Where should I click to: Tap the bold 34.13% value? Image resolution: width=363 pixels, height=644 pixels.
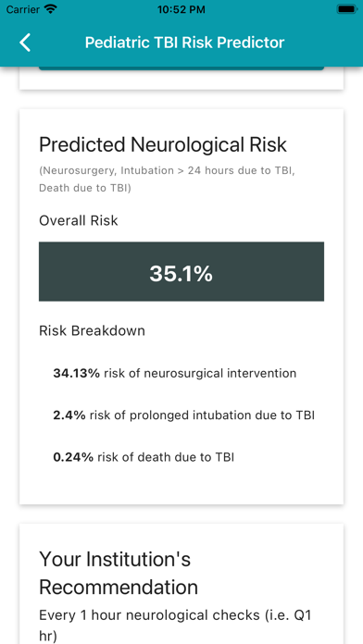pyautogui.click(x=77, y=373)
